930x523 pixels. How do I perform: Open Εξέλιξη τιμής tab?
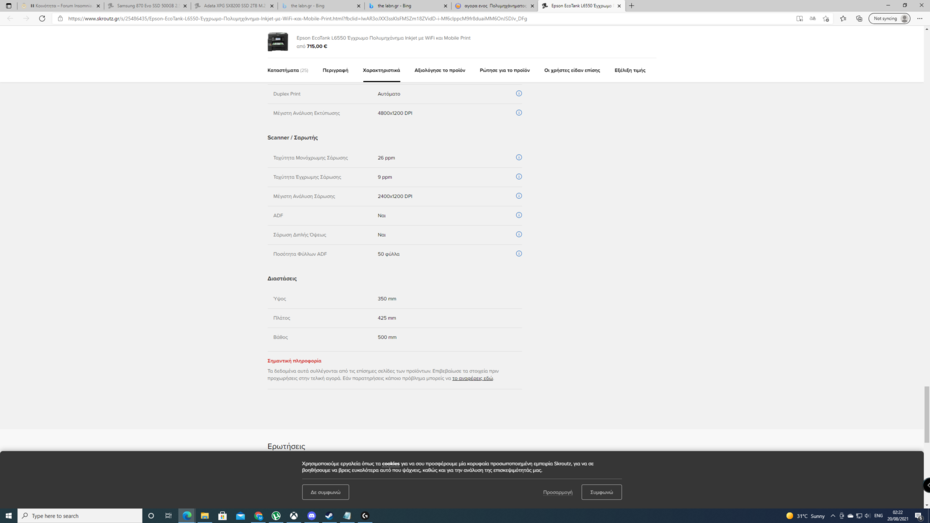click(630, 70)
